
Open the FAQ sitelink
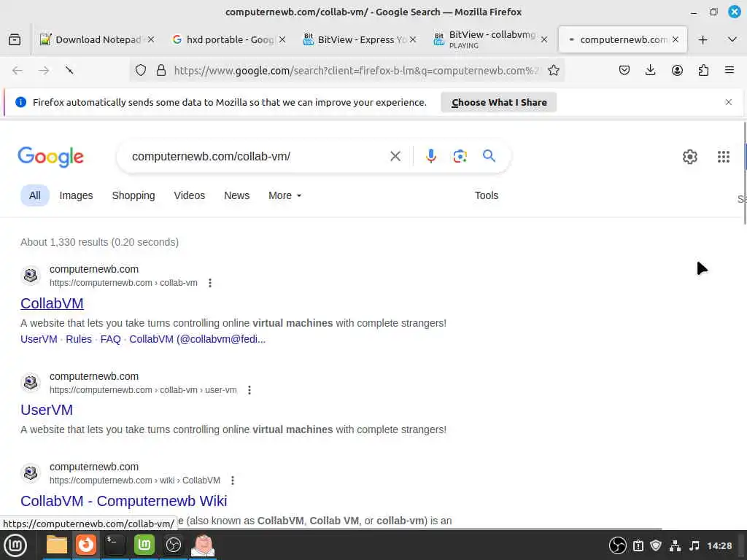pyautogui.click(x=111, y=339)
